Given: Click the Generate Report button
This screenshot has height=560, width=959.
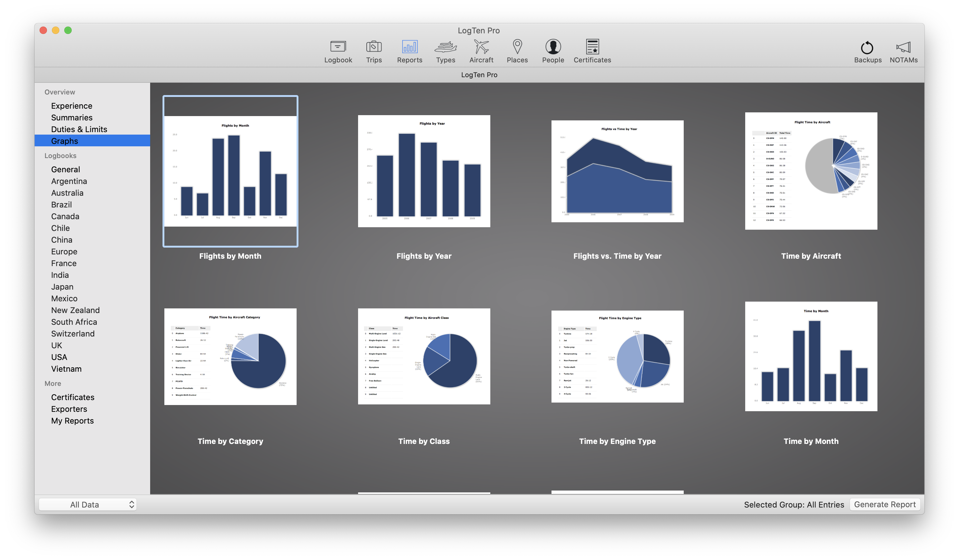Looking at the screenshot, I should (885, 504).
